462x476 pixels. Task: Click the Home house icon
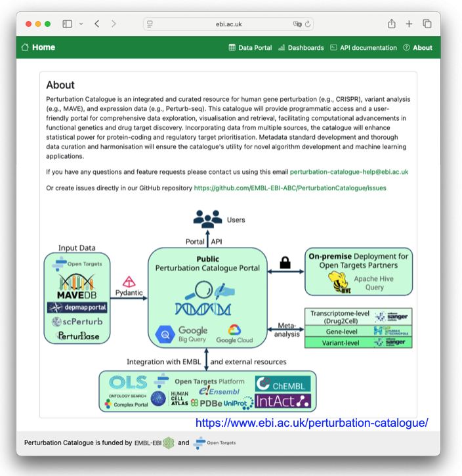pyautogui.click(x=25, y=47)
